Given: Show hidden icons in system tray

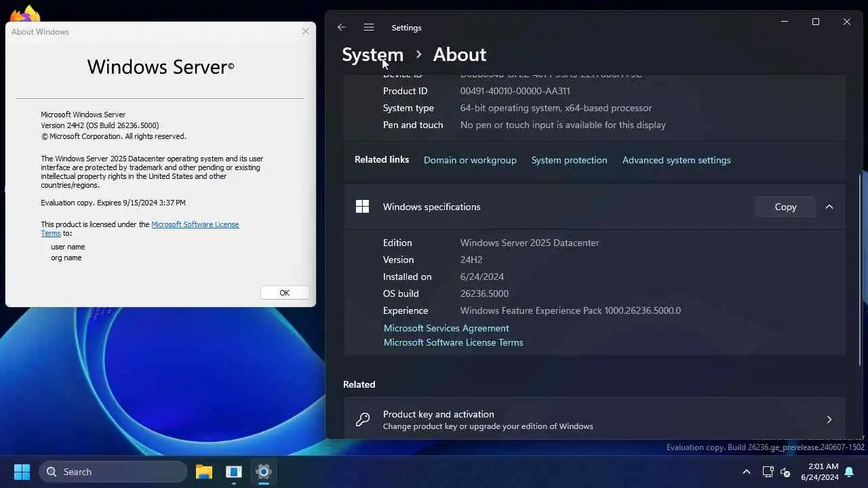Looking at the screenshot, I should (747, 472).
